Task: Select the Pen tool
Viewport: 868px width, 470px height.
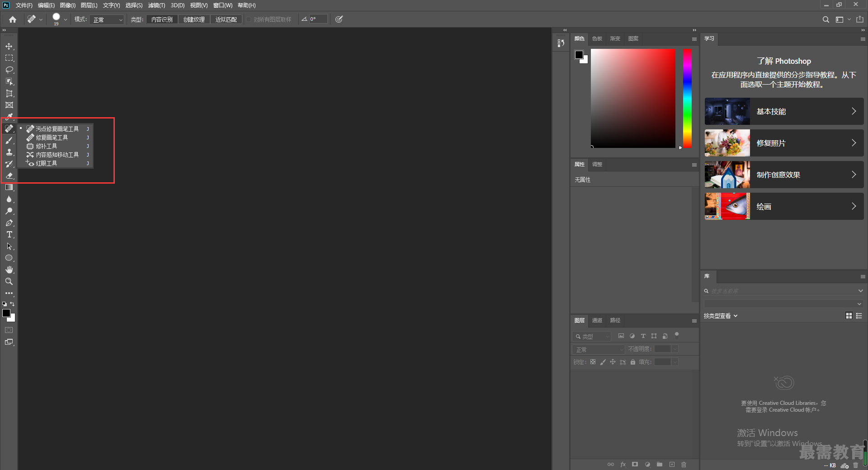Action: [9, 223]
